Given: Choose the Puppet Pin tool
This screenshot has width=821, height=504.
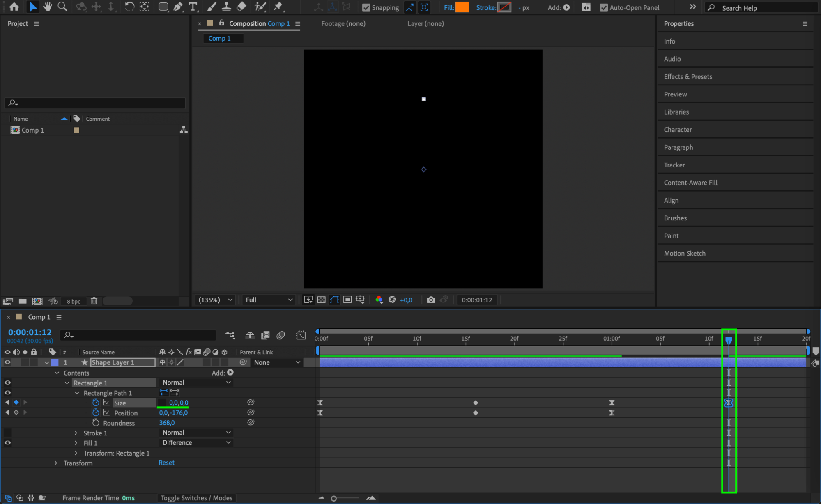Looking at the screenshot, I should [x=278, y=7].
